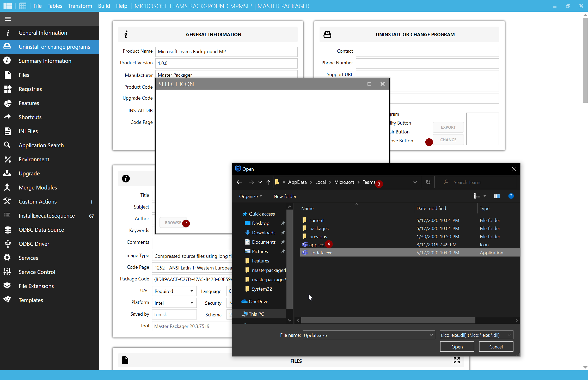Viewport: 588px width, 380px height.
Task: Toggle the hamburger sidebar menu
Action: pos(8,19)
